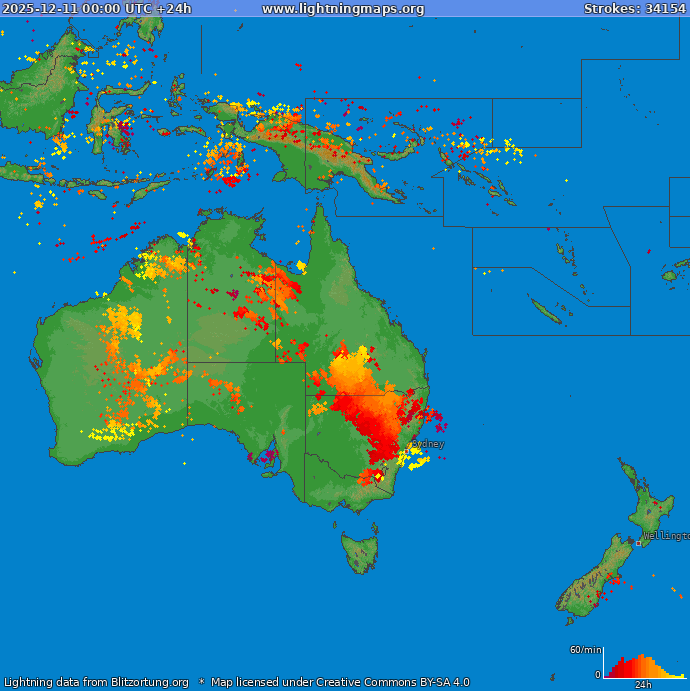Click the 60/min histogram scale label
Image resolution: width=690 pixels, height=691 pixels.
tap(584, 650)
